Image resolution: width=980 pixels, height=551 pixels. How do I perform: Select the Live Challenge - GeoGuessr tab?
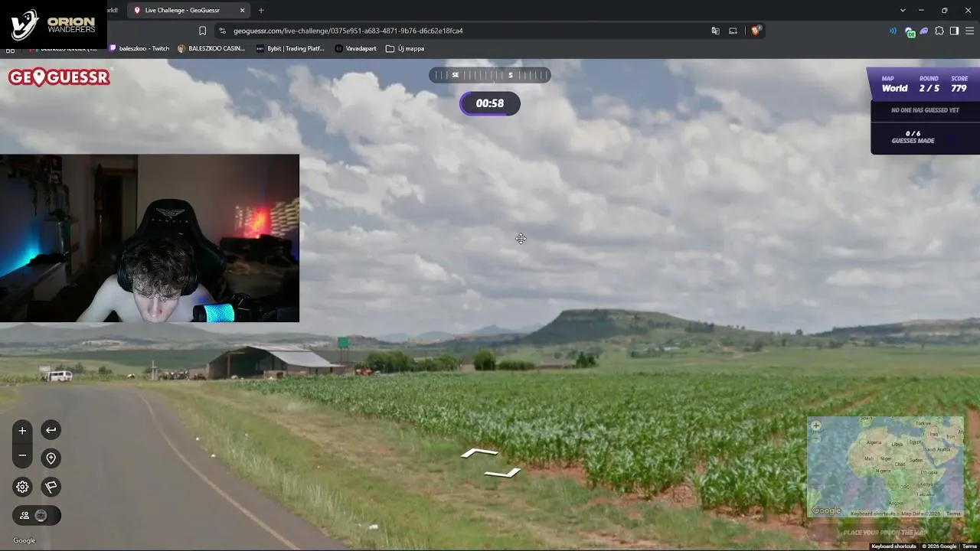189,10
